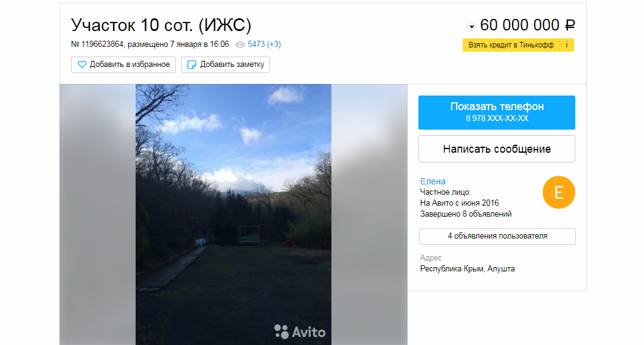
Task: Open seller profile link Елена
Action: (x=432, y=181)
